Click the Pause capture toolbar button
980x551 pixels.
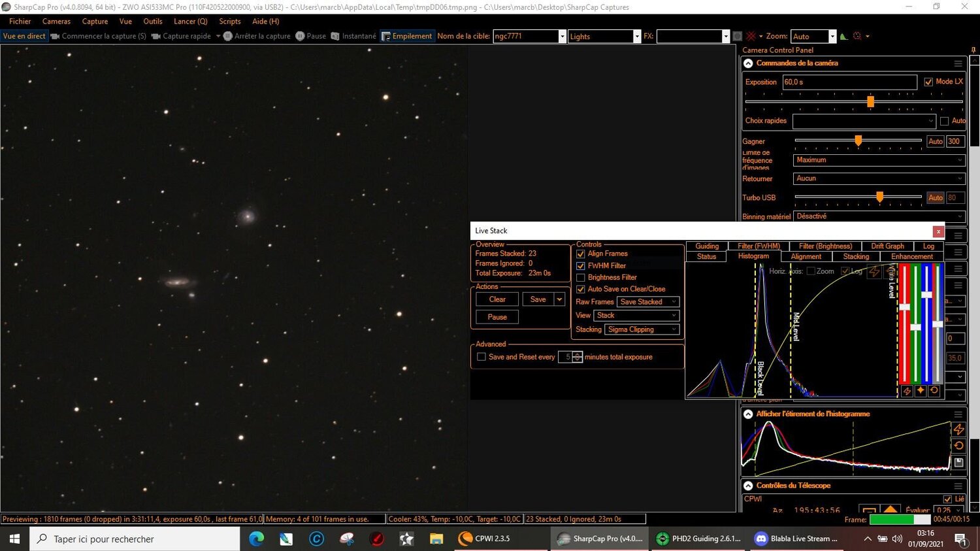(310, 36)
